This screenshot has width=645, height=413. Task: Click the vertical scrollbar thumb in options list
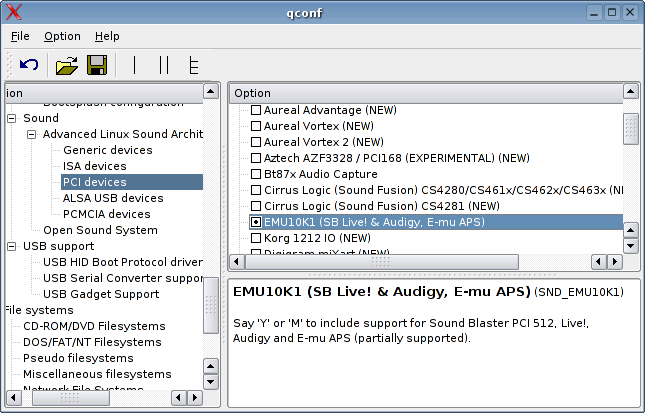tap(631, 129)
